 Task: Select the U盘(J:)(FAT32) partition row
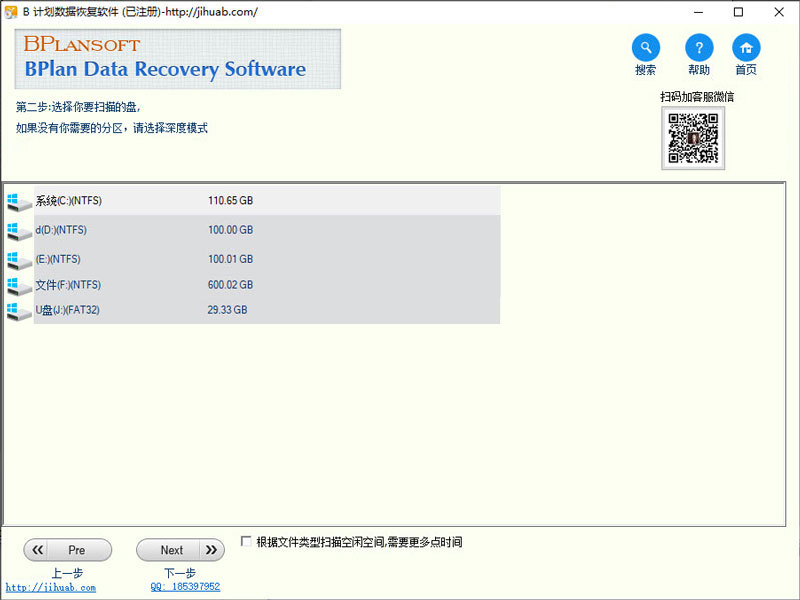(x=267, y=310)
